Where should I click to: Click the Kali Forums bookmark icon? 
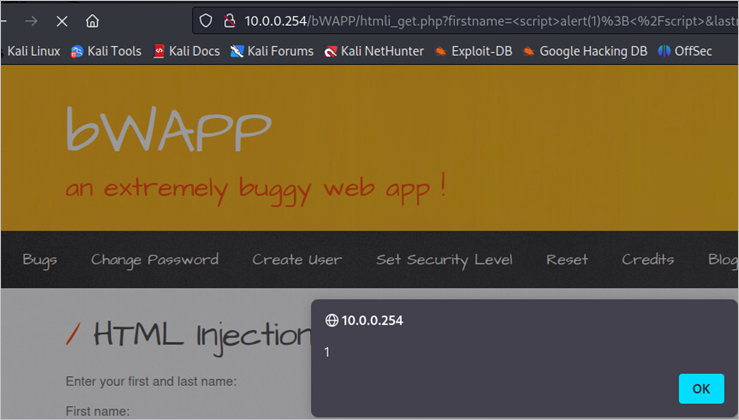coord(237,51)
